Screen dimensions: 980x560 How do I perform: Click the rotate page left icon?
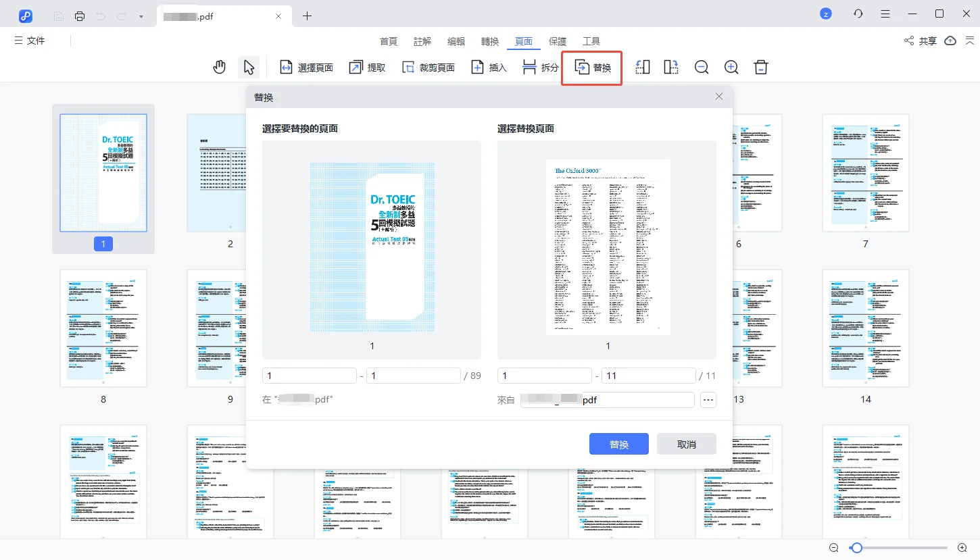642,67
